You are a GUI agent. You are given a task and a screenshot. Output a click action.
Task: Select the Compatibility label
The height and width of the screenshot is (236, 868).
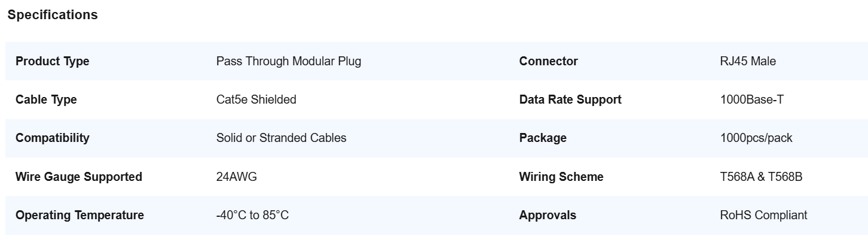click(53, 138)
